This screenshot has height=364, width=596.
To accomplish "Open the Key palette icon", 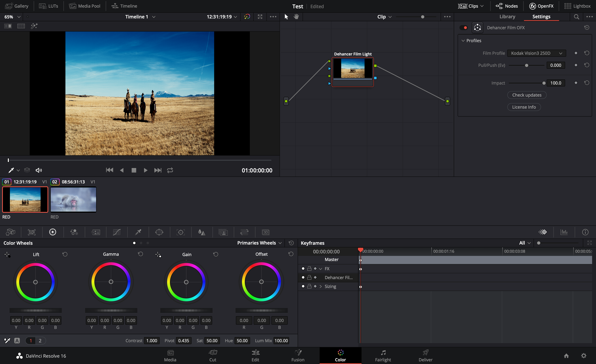I will point(223,232).
